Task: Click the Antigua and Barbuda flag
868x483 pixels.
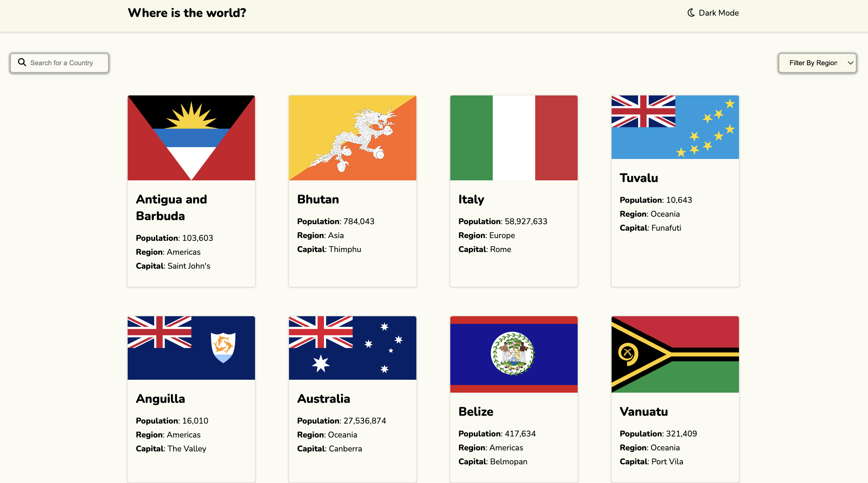Action: (x=191, y=138)
